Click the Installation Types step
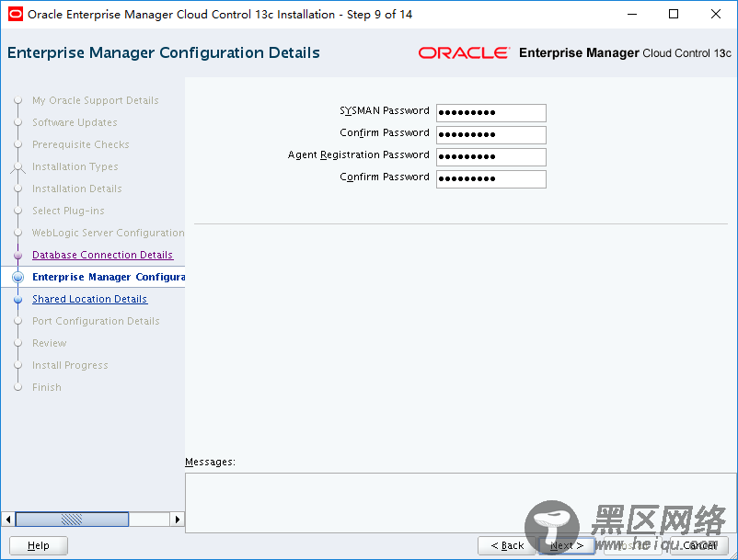 75,166
